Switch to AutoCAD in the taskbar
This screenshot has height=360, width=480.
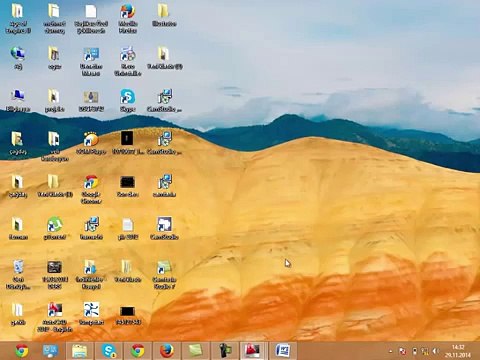[x=253, y=351]
